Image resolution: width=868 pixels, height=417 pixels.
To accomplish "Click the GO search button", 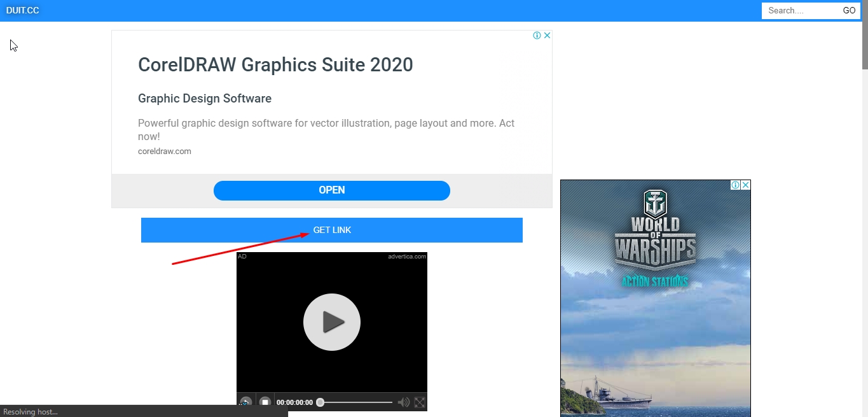I will click(849, 10).
